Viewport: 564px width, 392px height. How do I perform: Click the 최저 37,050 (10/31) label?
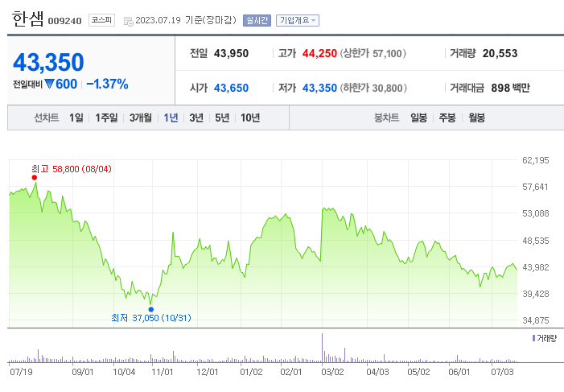151,318
